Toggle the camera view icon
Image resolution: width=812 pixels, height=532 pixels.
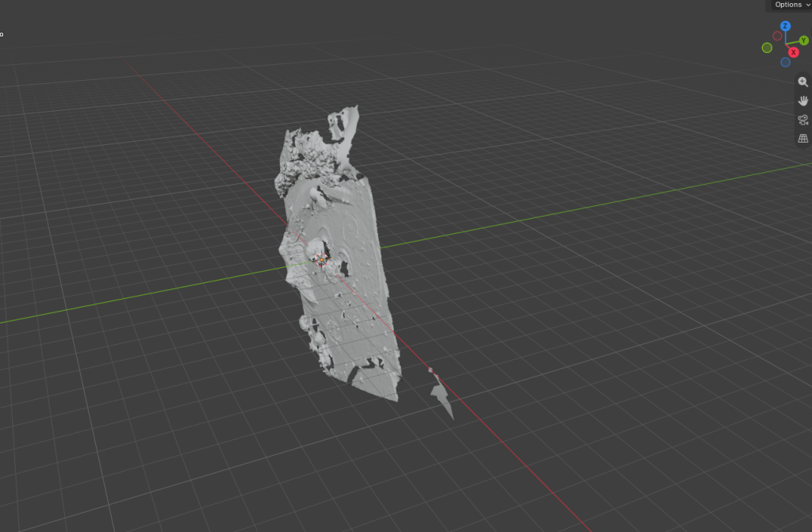click(802, 120)
